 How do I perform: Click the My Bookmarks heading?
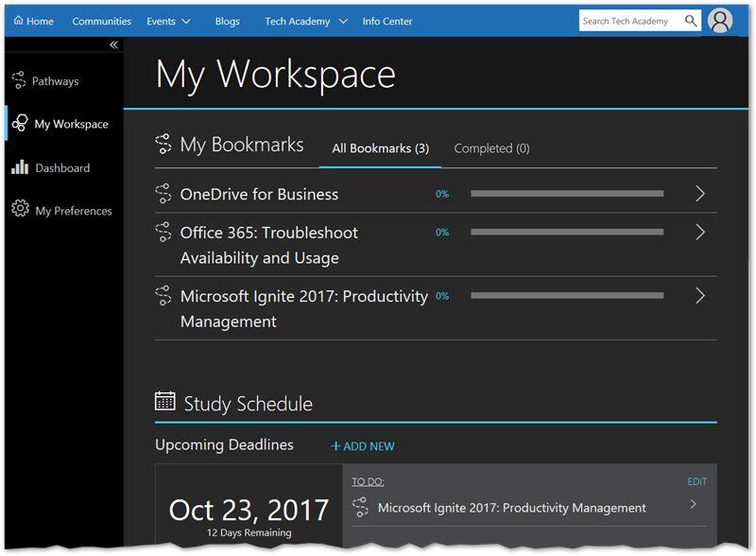pyautogui.click(x=242, y=145)
